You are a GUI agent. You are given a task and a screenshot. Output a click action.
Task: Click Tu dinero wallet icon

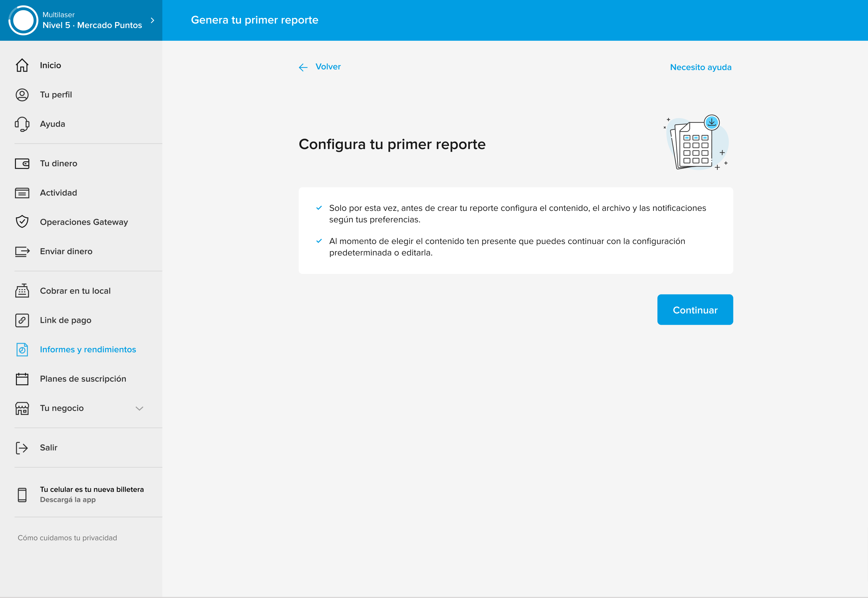pos(22,164)
